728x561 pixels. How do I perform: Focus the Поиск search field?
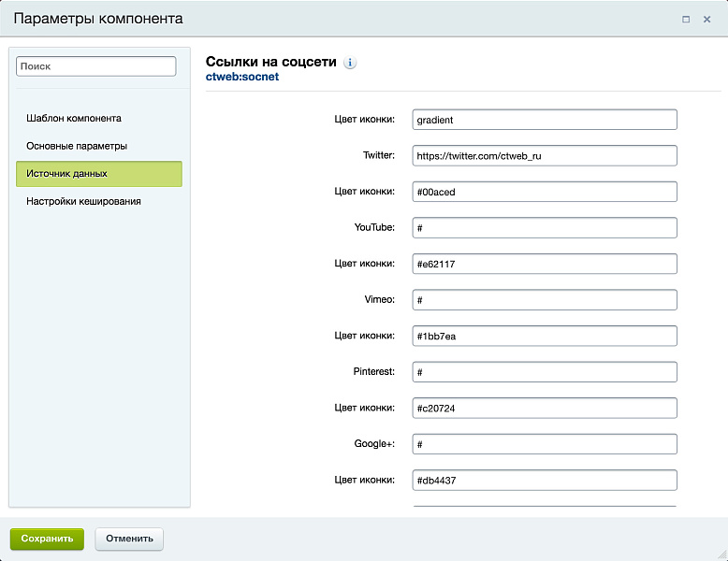[x=96, y=66]
